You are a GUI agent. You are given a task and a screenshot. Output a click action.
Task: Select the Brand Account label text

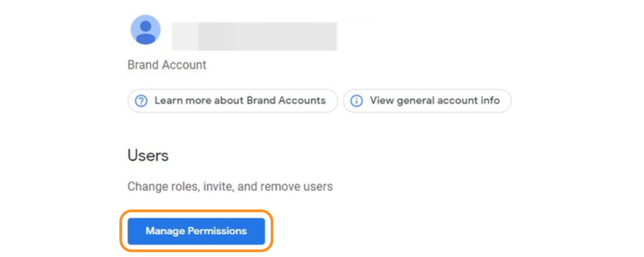point(167,65)
